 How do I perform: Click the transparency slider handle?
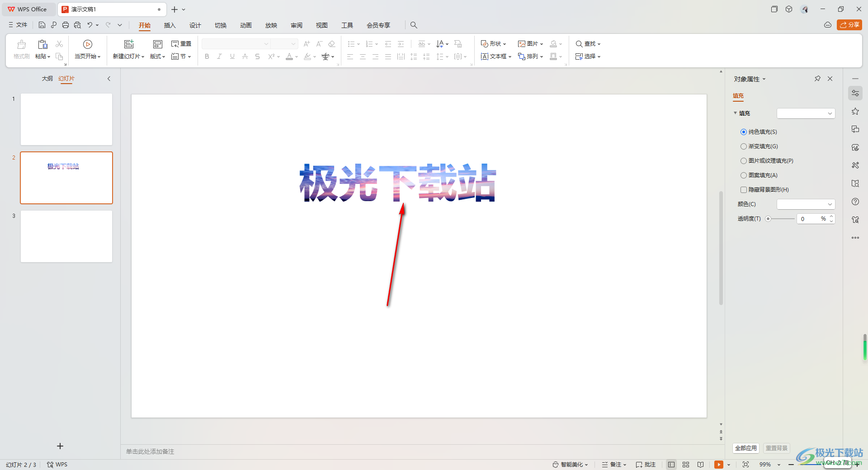coord(768,219)
